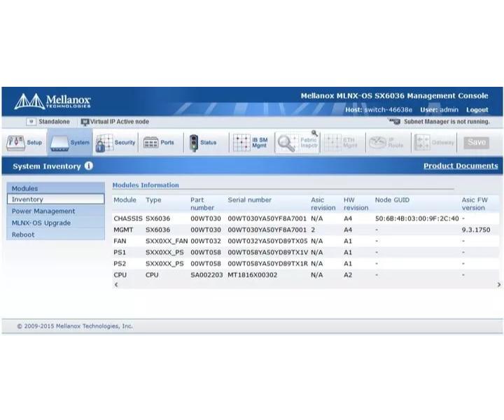This screenshot has height=420, width=504.
Task: Click the FAN module cell
Action: click(120, 241)
